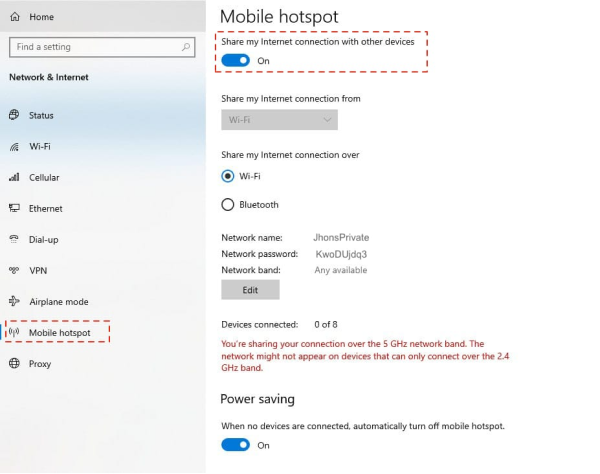Image resolution: width=600 pixels, height=474 pixels.
Task: Click the Status globe icon
Action: (x=14, y=115)
